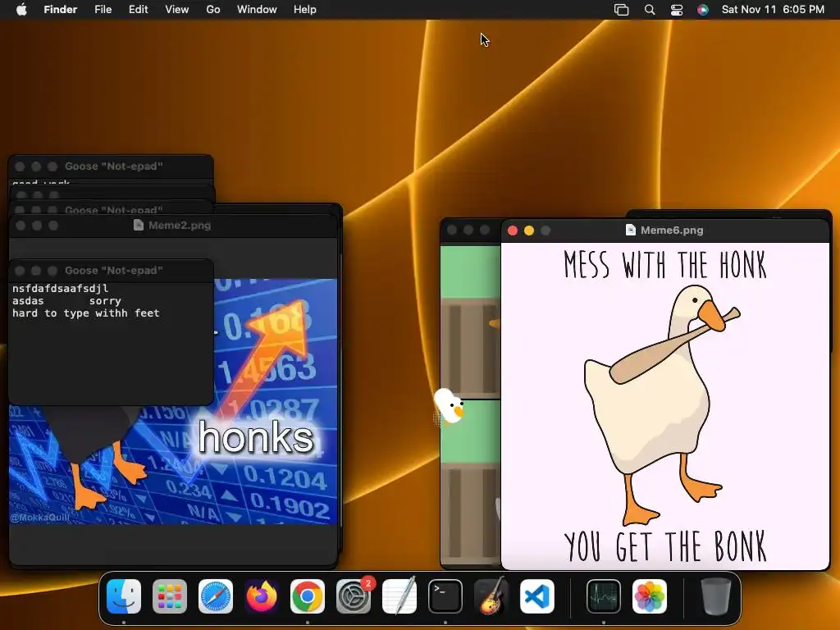Open the Window menu
The image size is (840, 630).
(257, 10)
